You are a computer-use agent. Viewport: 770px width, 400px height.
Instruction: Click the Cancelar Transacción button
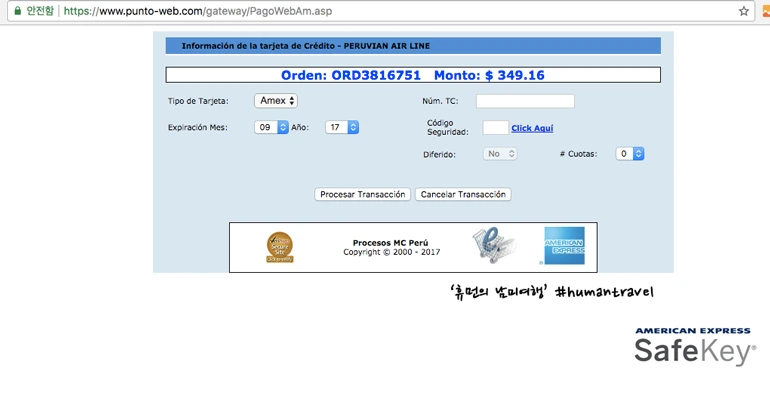coord(463,194)
